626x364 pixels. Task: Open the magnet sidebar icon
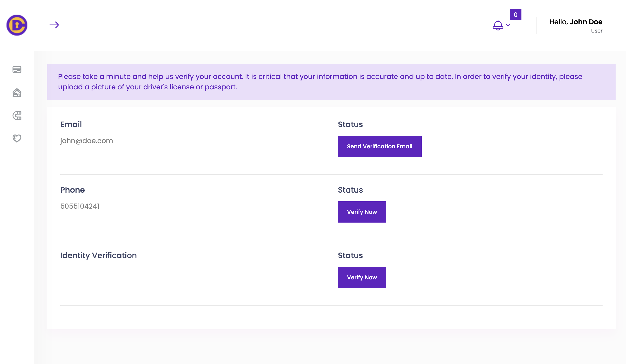17,116
